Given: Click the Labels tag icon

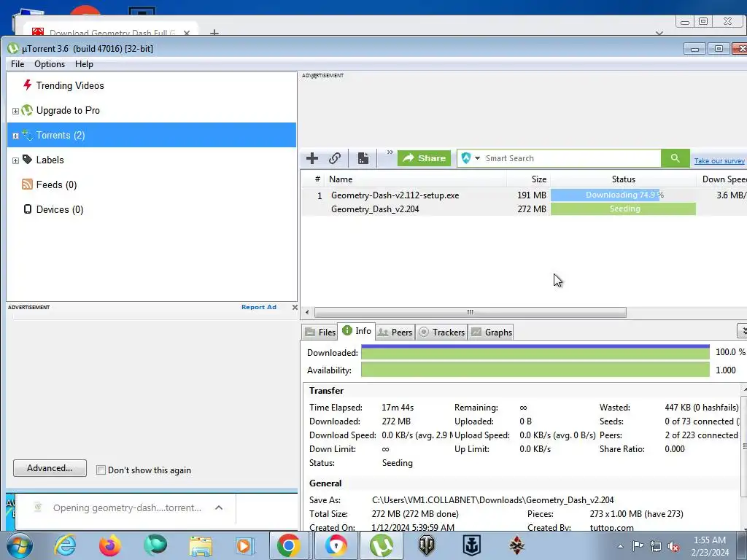Looking at the screenshot, I should [x=27, y=160].
